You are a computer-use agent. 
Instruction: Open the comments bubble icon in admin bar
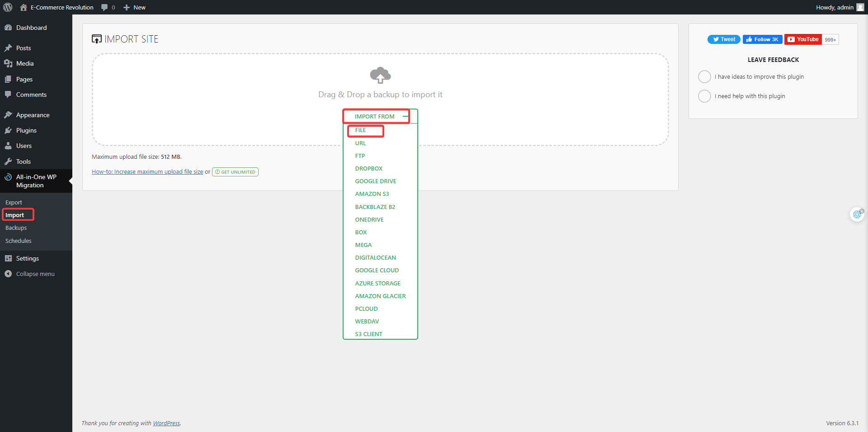(105, 7)
